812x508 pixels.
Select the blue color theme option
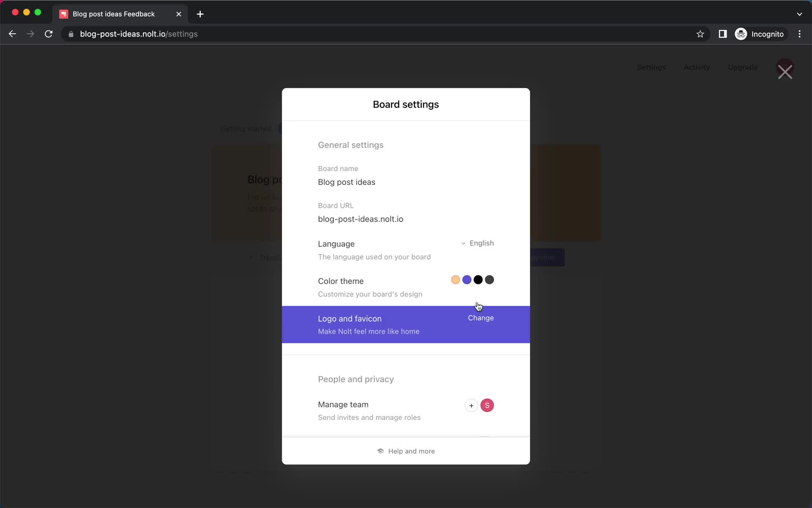466,280
